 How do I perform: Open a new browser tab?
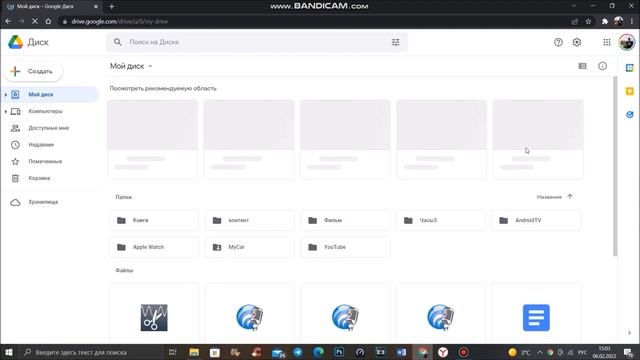tap(111, 6)
